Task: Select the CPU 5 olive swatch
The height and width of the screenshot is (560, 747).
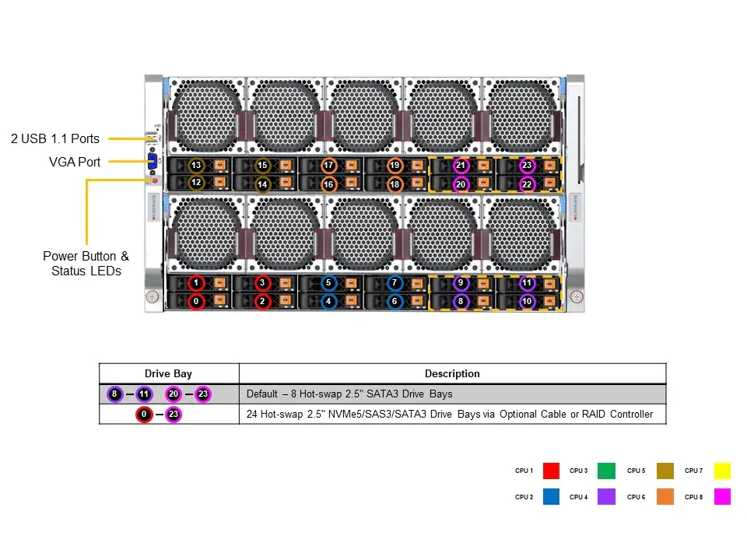Action: [x=665, y=471]
